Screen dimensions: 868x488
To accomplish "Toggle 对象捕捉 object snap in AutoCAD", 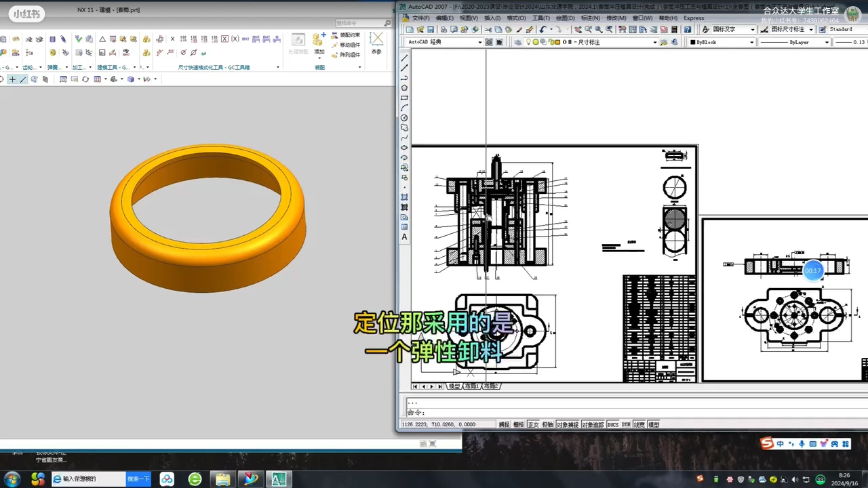I will (568, 424).
